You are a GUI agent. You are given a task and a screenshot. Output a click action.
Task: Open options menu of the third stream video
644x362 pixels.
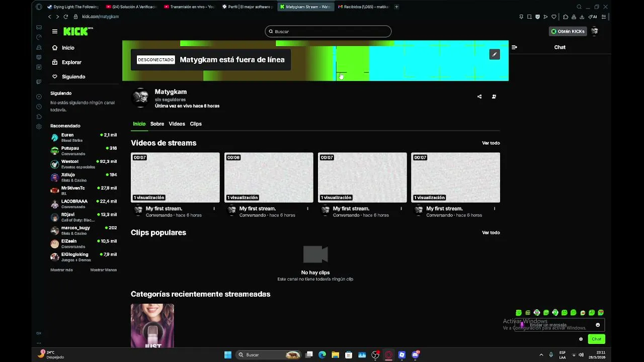[x=401, y=209]
